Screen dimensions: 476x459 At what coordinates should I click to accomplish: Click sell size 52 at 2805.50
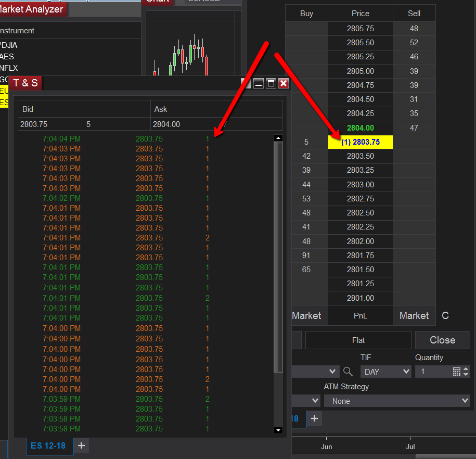[x=414, y=43]
